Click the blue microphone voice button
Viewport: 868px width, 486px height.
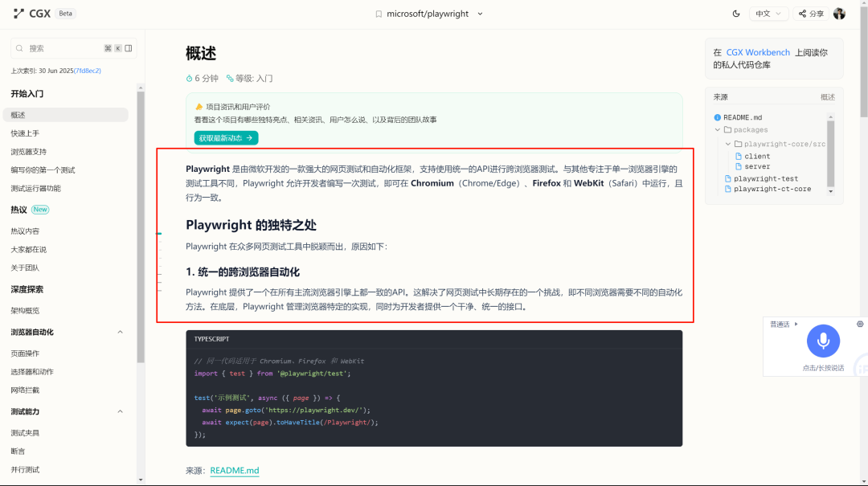(x=823, y=341)
